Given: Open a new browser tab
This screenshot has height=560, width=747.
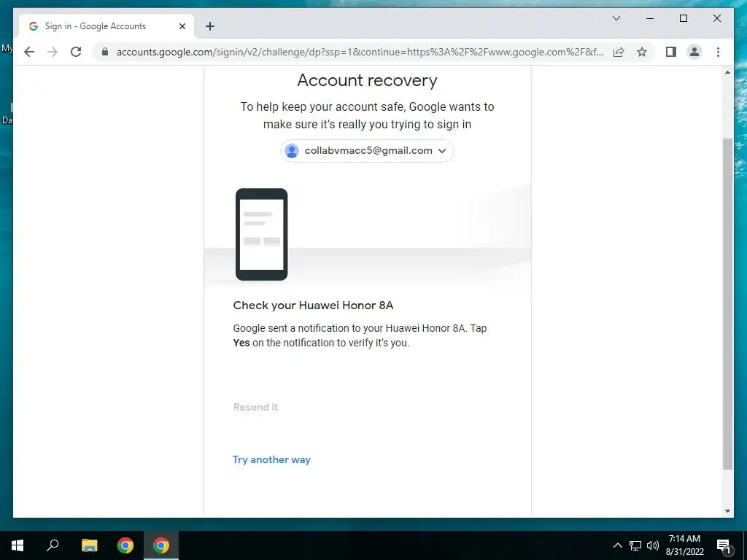Looking at the screenshot, I should pos(210,26).
